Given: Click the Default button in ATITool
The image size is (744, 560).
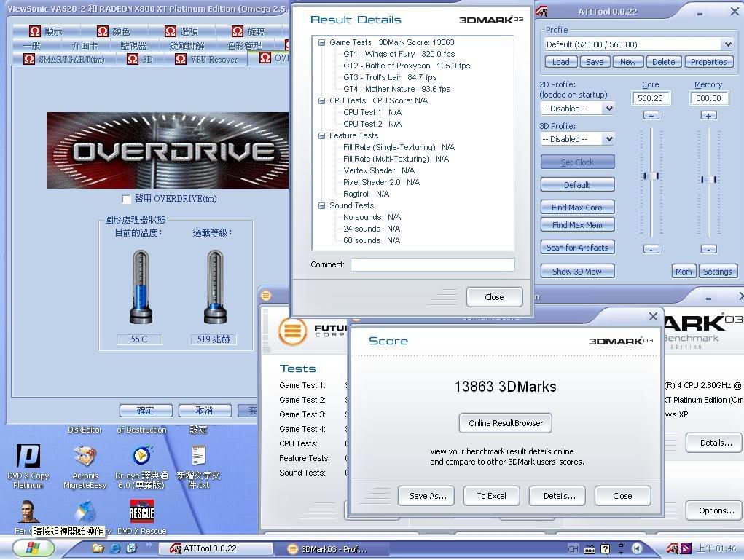Looking at the screenshot, I should (577, 184).
